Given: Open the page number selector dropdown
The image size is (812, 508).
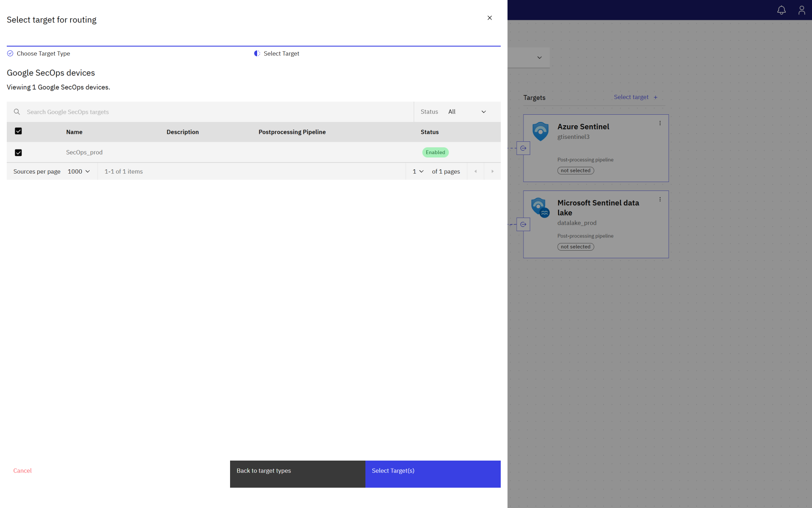Looking at the screenshot, I should tap(418, 171).
